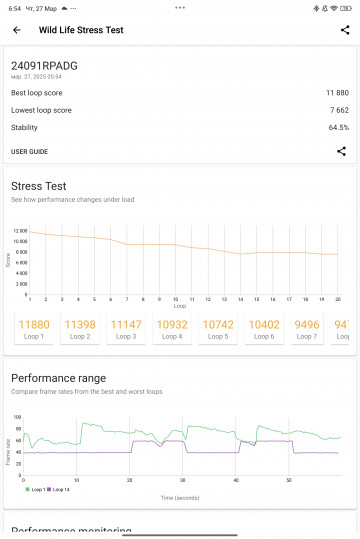Open the USER GUIDE link
360x539 pixels.
[29, 152]
